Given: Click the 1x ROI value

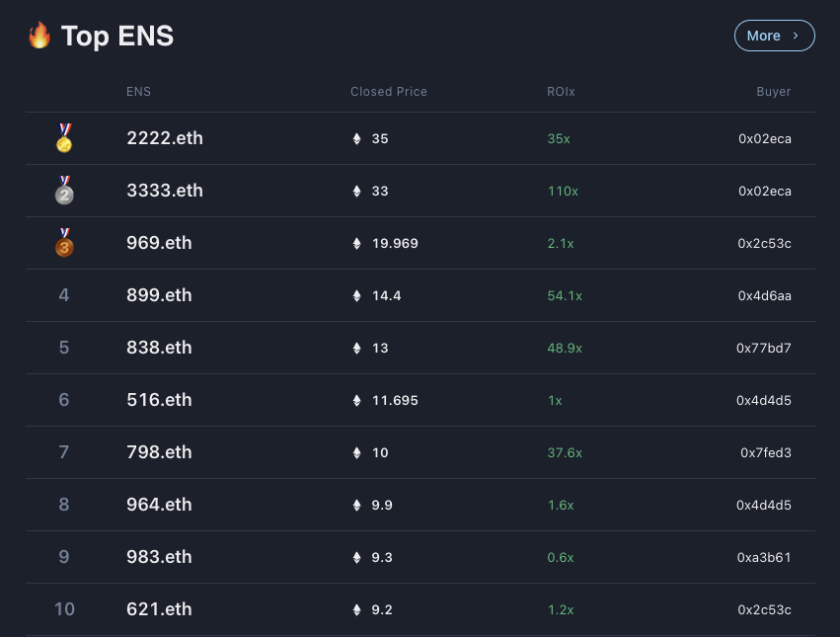Looking at the screenshot, I should pyautogui.click(x=555, y=401).
